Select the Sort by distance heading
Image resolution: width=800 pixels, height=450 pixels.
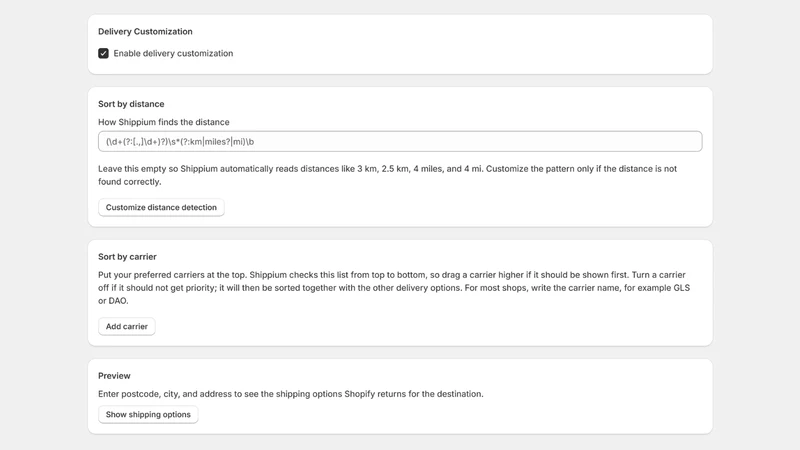(x=131, y=104)
